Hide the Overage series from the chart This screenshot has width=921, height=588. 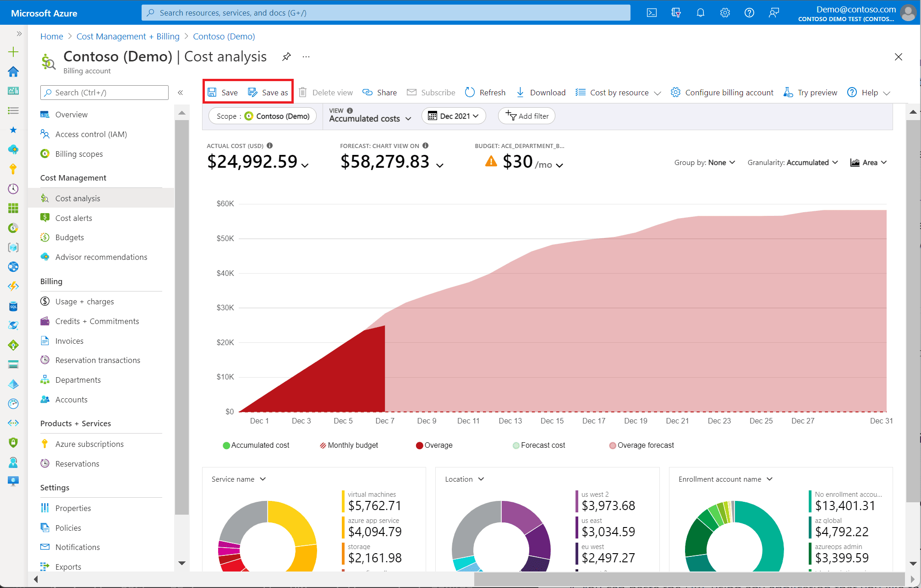coord(433,445)
